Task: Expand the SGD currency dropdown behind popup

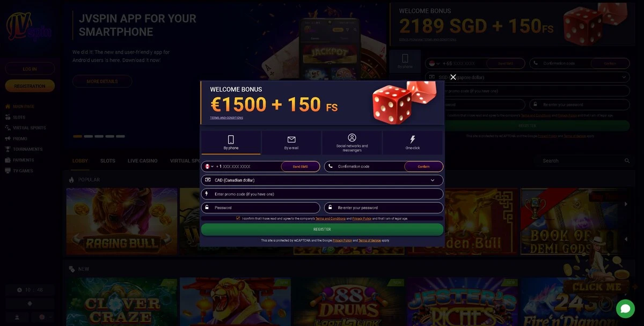Action: point(528,77)
